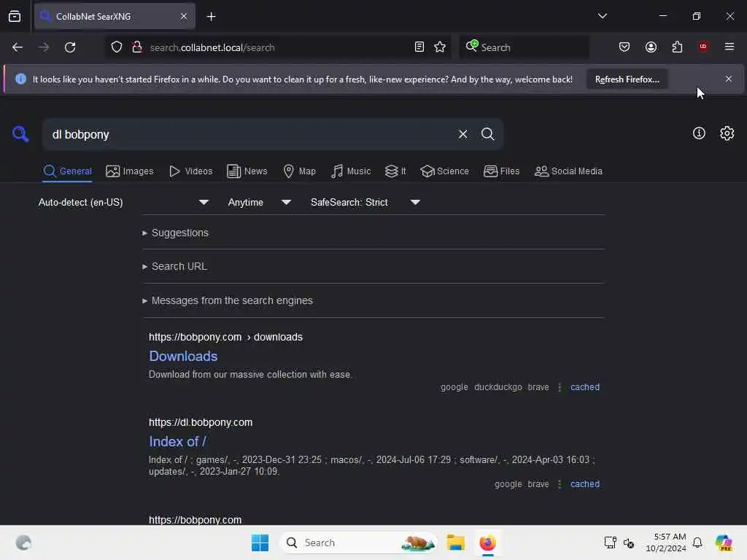The height and width of the screenshot is (560, 747).
Task: Click Refresh Firefox button
Action: pos(627,79)
